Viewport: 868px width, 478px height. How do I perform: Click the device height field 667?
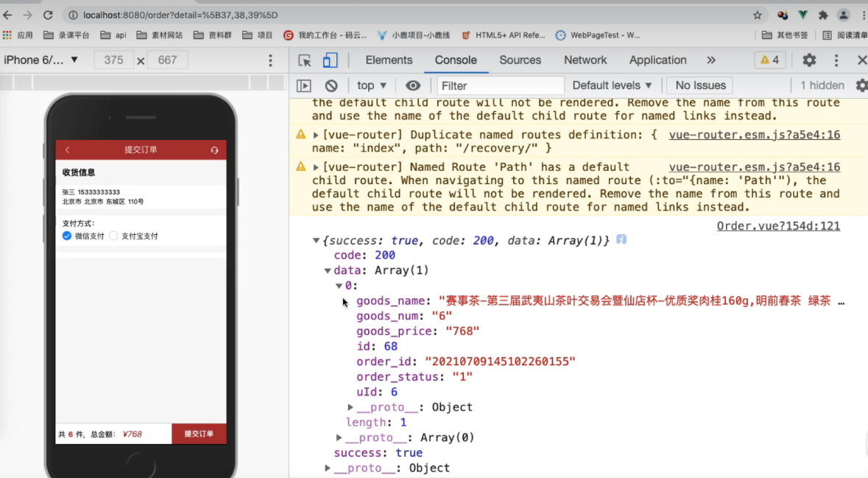pos(167,60)
